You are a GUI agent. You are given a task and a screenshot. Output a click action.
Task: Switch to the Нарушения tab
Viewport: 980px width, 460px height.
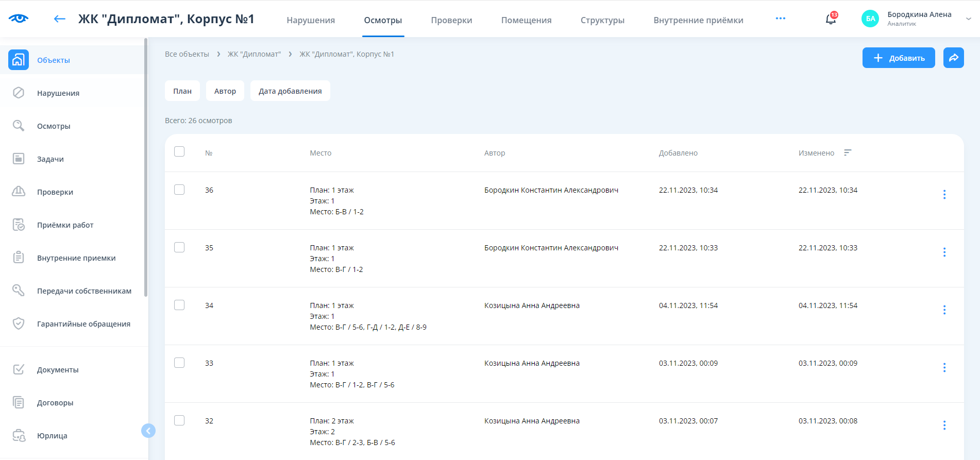tap(311, 20)
